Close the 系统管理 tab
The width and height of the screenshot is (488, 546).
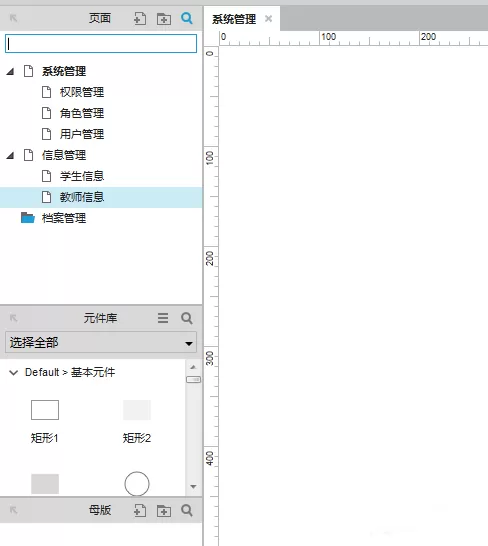tap(268, 18)
